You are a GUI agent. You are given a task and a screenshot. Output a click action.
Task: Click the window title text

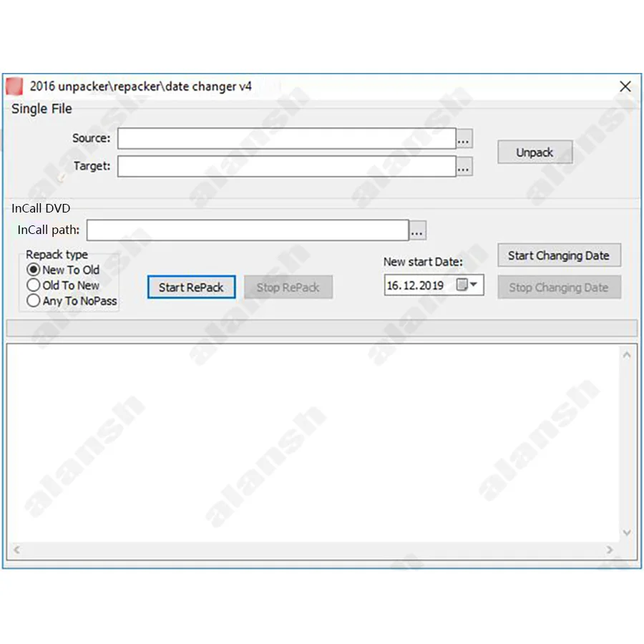coord(140,87)
